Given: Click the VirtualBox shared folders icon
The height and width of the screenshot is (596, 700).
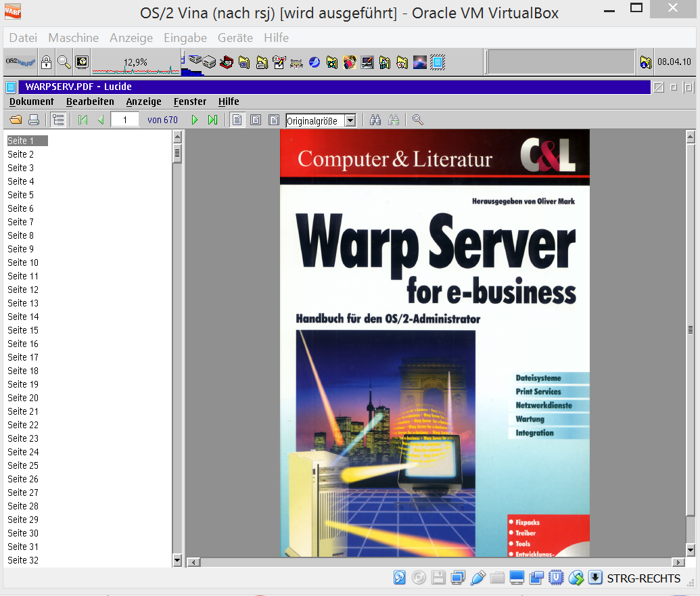Looking at the screenshot, I should pos(497,578).
